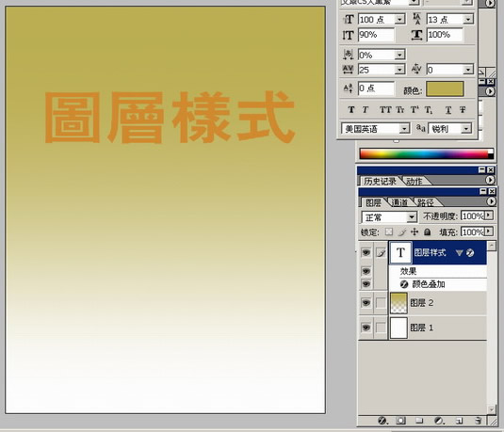Click the 图层样式 text layer thumbnail
This screenshot has height=432, width=504.
400,252
